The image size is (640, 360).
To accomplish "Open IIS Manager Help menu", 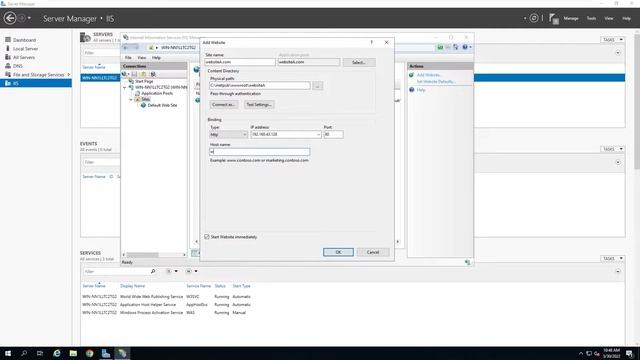I will 156,58.
